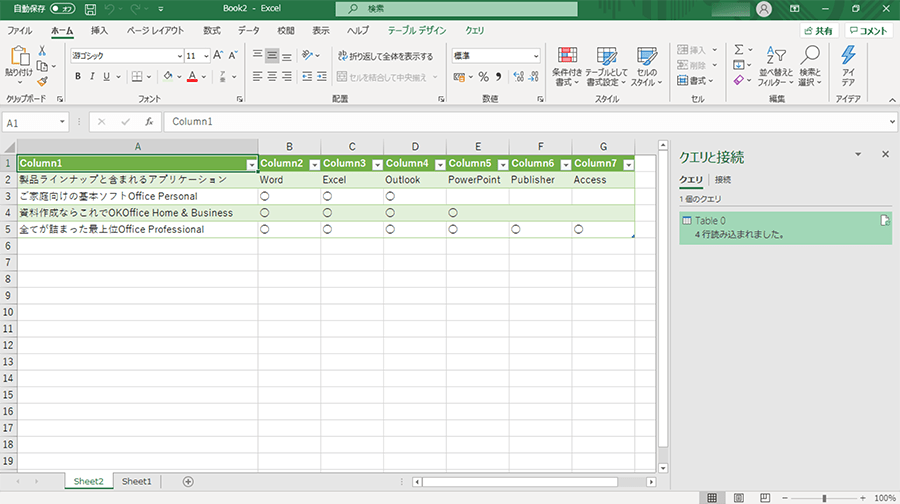Open the Name Box dropdown

click(x=62, y=122)
